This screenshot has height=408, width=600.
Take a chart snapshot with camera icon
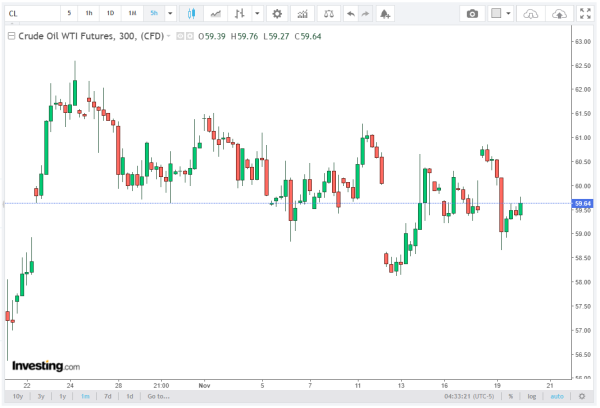pos(472,13)
